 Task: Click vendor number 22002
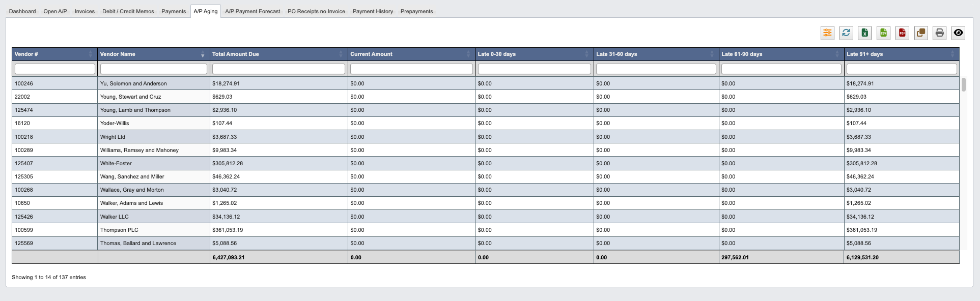22,97
